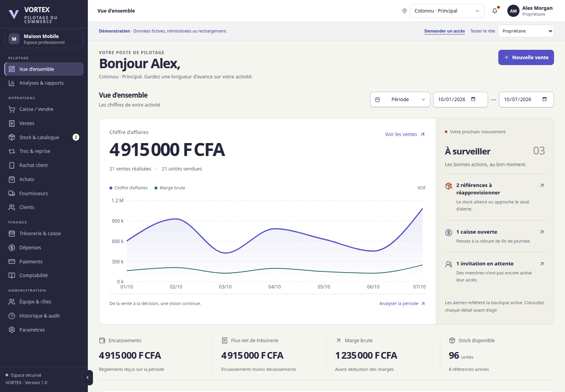The image size is (565, 392).
Task: Collapse the sidebar with the chevron button
Action: click(x=87, y=377)
